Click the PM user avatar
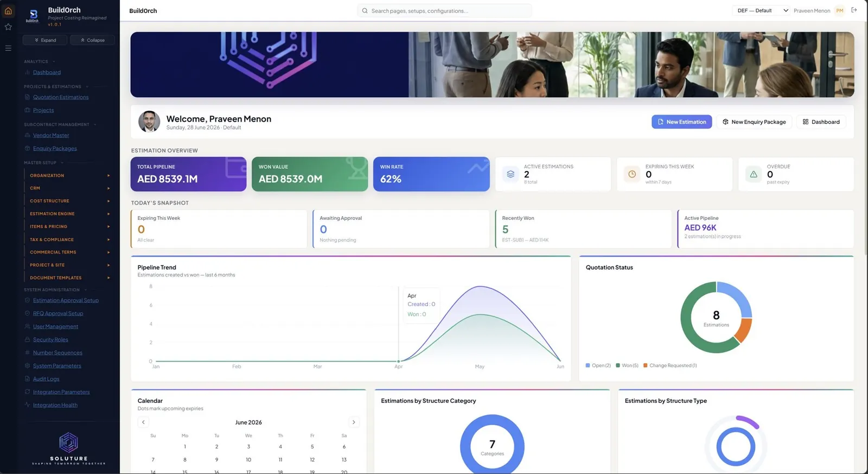The width and height of the screenshot is (868, 474). pyautogui.click(x=839, y=11)
